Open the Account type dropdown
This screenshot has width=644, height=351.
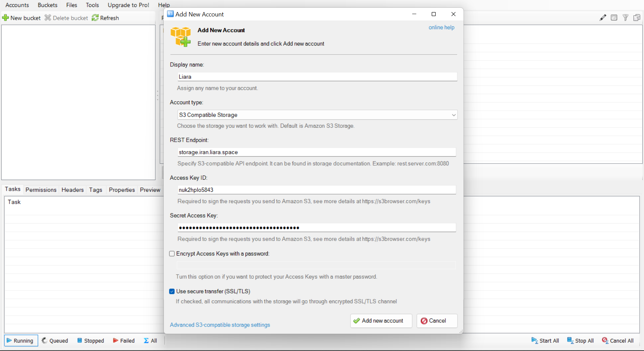click(x=317, y=115)
